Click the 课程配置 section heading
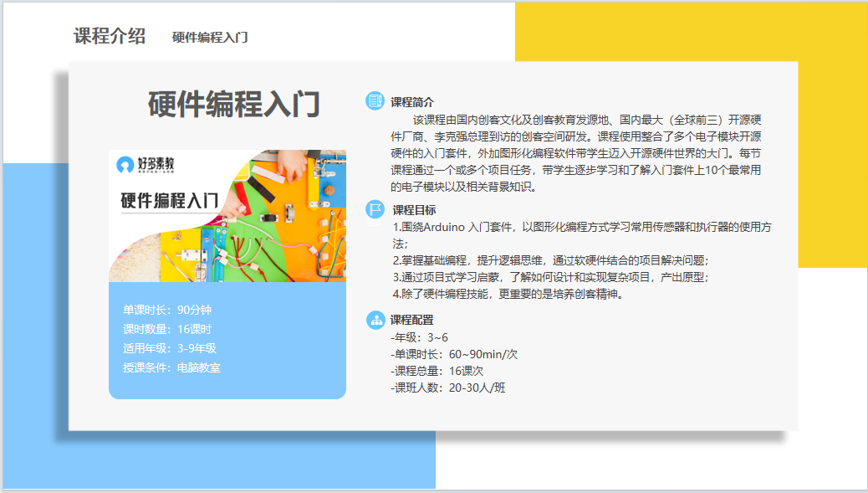 412,320
